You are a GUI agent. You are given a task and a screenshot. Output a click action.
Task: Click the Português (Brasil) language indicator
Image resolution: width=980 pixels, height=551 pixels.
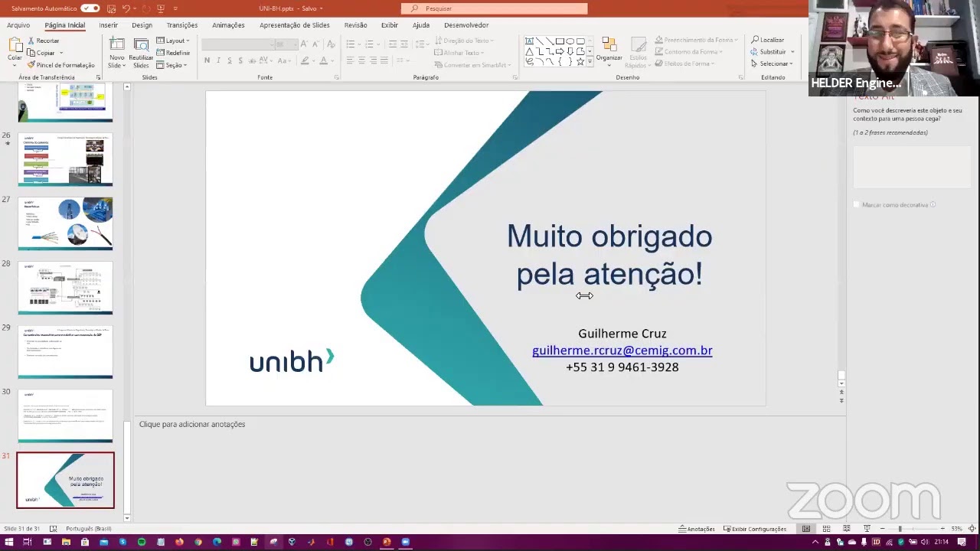pos(89,529)
